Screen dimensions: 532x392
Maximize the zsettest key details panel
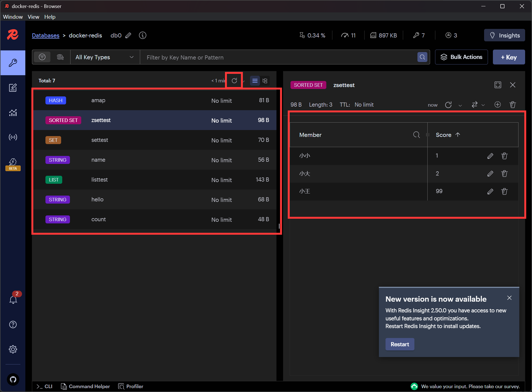498,85
